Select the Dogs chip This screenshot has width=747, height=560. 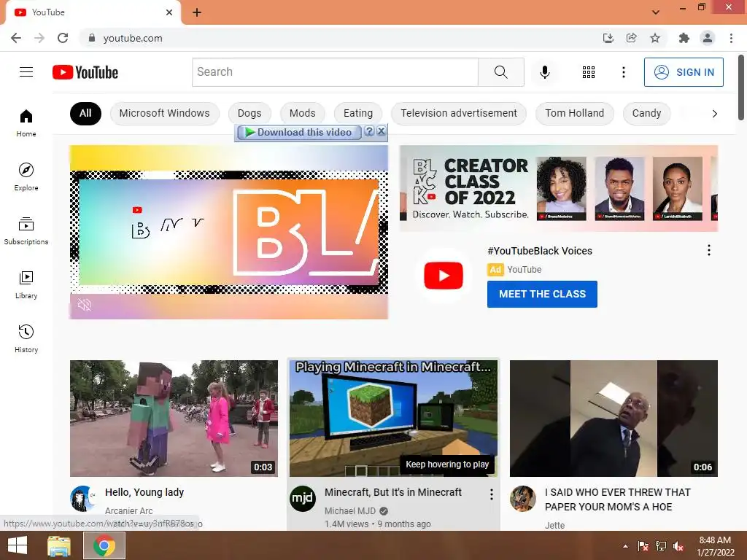pos(249,113)
